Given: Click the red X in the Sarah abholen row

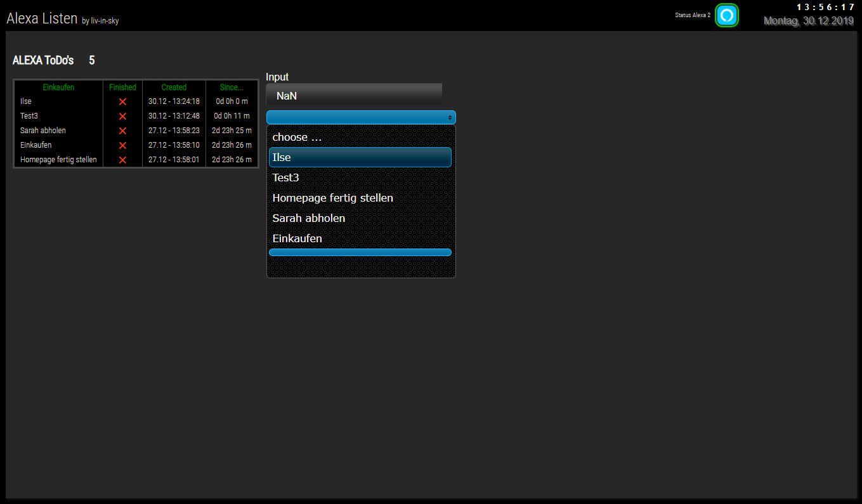Looking at the screenshot, I should click(x=122, y=131).
